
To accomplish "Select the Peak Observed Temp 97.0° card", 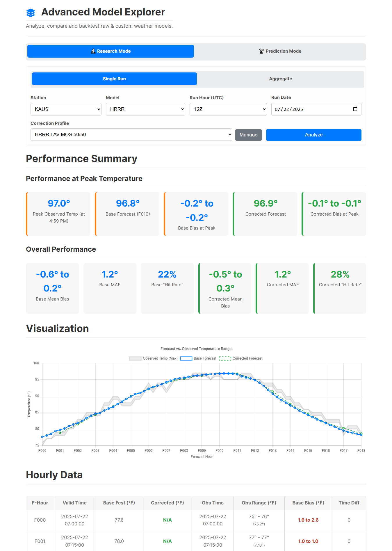I will pos(58,214).
